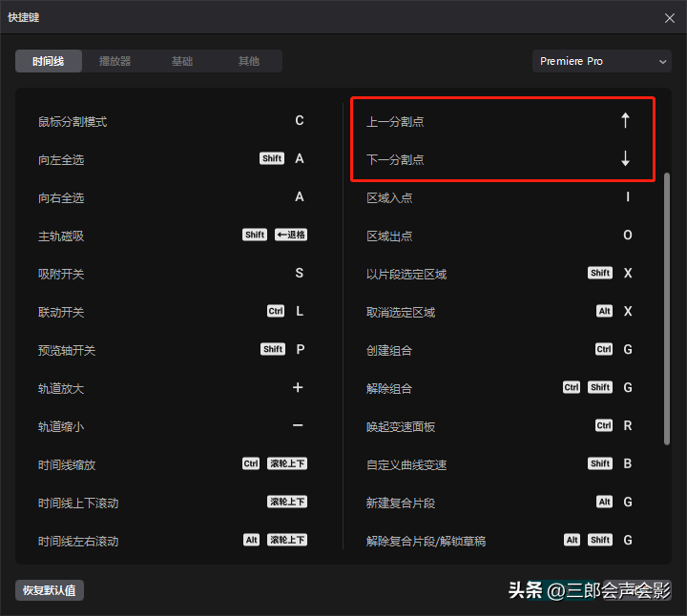The height and width of the screenshot is (616, 687).
Task: Select the 时间线缩放 label
Action: pyautogui.click(x=67, y=464)
